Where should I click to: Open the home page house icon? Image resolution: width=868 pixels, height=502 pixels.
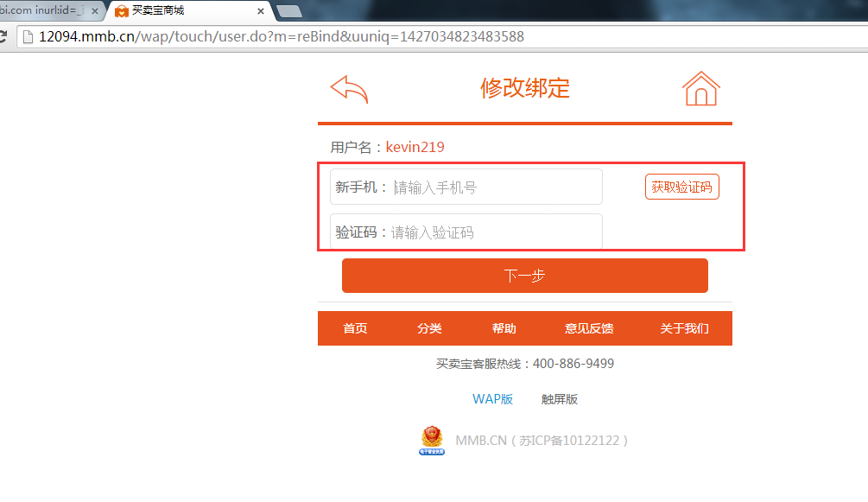tap(700, 89)
